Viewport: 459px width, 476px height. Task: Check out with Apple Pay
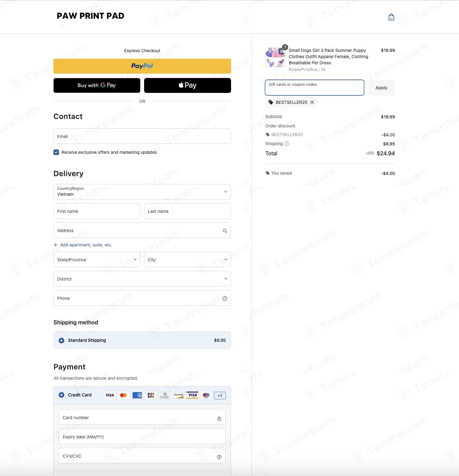click(x=188, y=85)
